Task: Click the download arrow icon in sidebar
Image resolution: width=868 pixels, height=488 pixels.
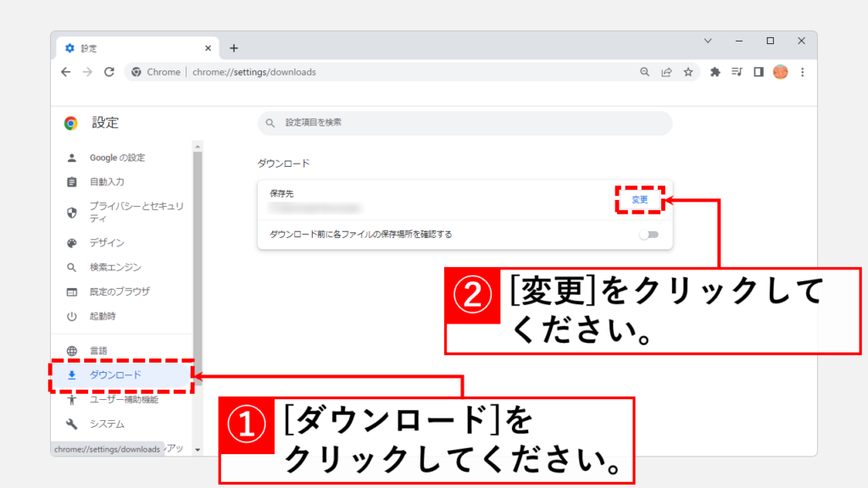Action: coord(71,375)
